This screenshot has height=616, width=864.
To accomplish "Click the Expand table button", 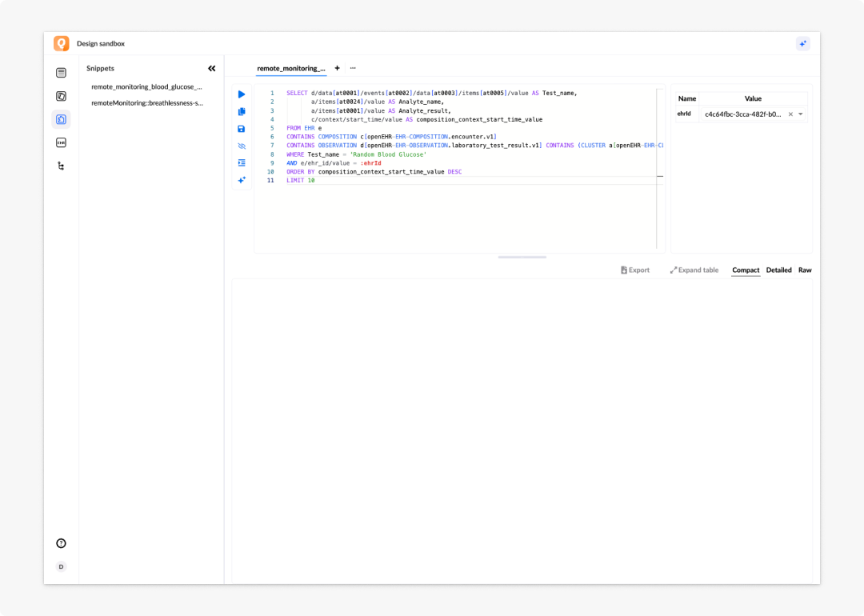I will tap(694, 270).
